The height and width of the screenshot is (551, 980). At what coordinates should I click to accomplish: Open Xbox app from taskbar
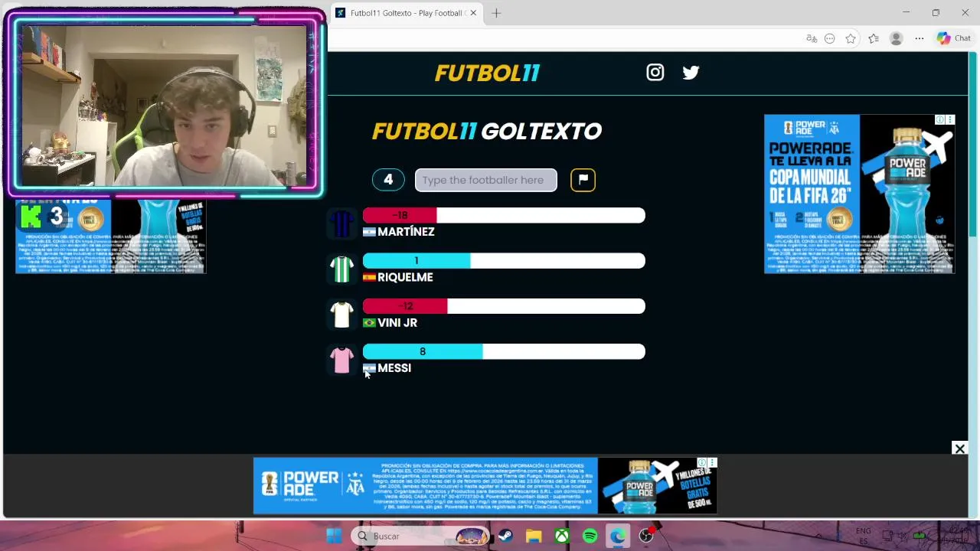562,536
